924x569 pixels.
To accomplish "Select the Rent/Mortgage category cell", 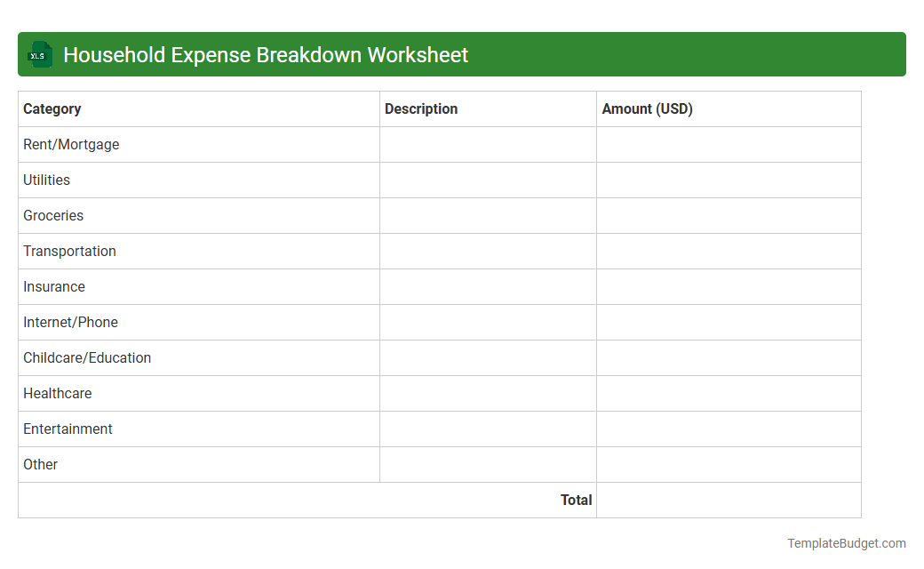I will 71,144.
